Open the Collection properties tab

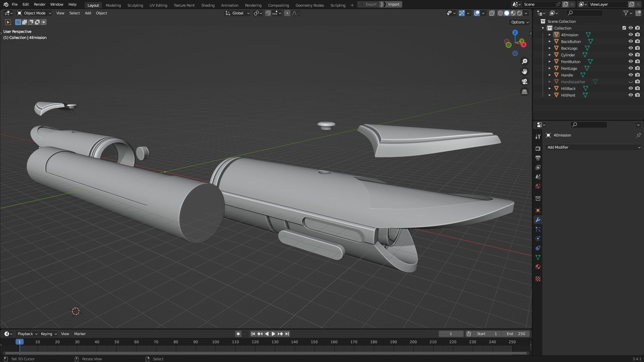click(538, 198)
